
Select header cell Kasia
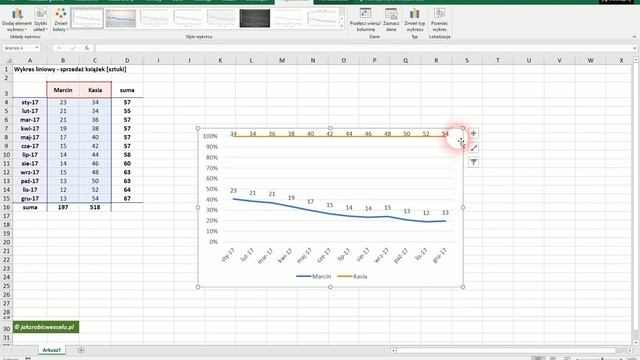[x=95, y=90]
